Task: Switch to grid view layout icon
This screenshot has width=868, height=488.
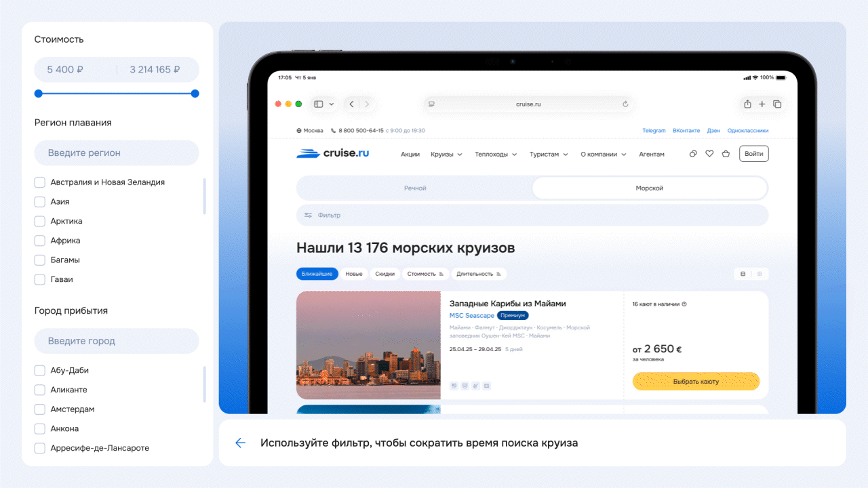Action: click(x=759, y=274)
